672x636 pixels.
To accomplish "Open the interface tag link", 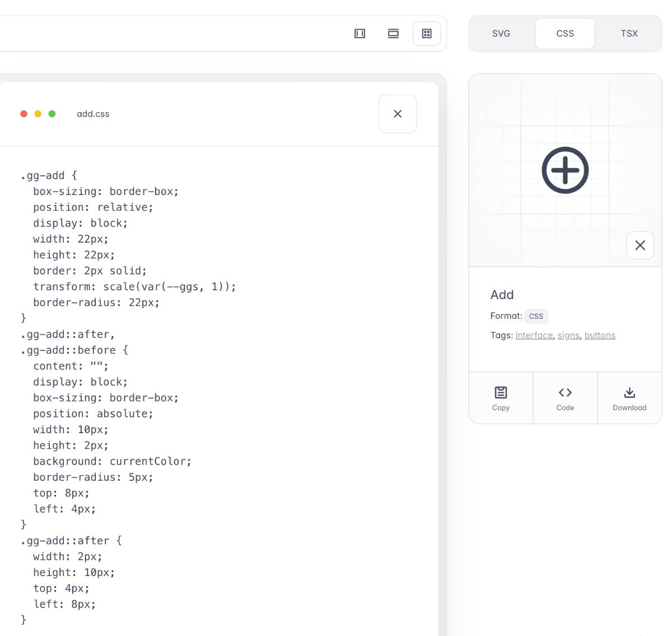I will pyautogui.click(x=534, y=335).
